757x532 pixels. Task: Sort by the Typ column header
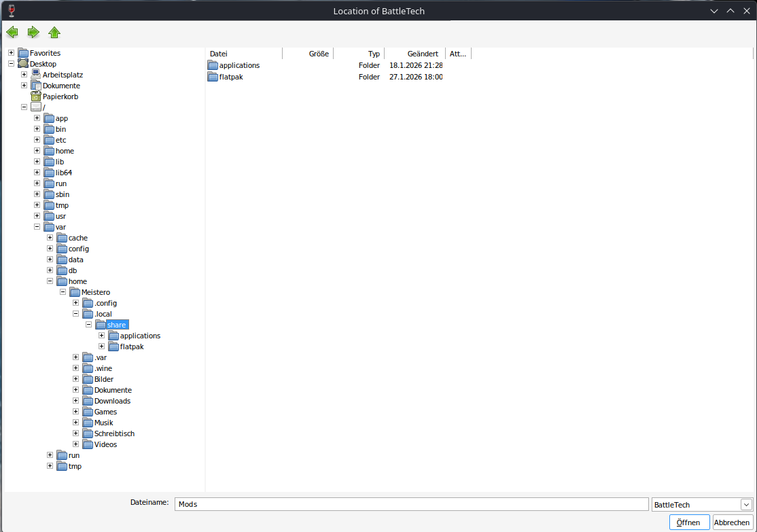359,54
